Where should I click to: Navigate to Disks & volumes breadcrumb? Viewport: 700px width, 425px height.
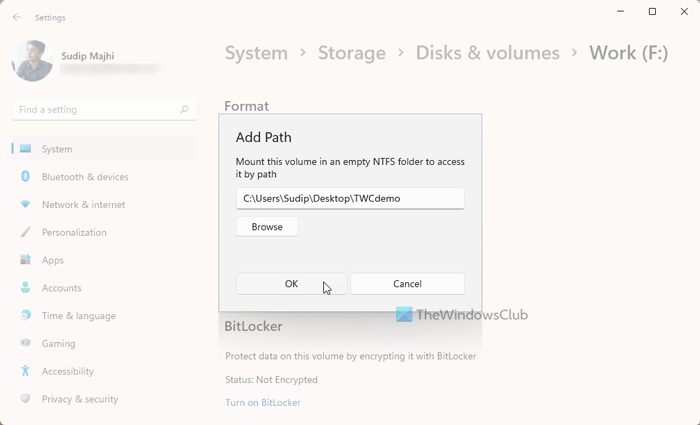click(x=487, y=53)
